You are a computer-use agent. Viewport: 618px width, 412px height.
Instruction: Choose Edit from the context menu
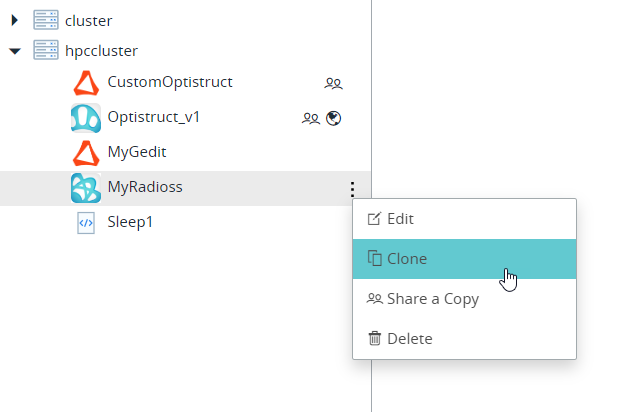pyautogui.click(x=400, y=219)
